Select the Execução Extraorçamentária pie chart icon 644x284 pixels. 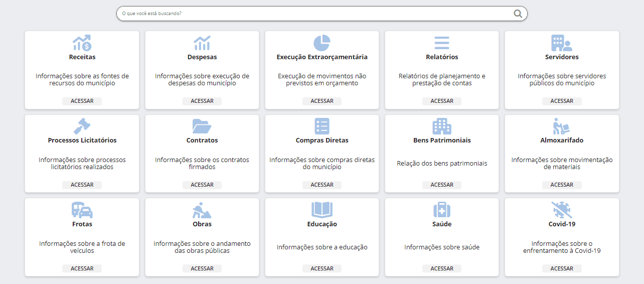tap(321, 43)
